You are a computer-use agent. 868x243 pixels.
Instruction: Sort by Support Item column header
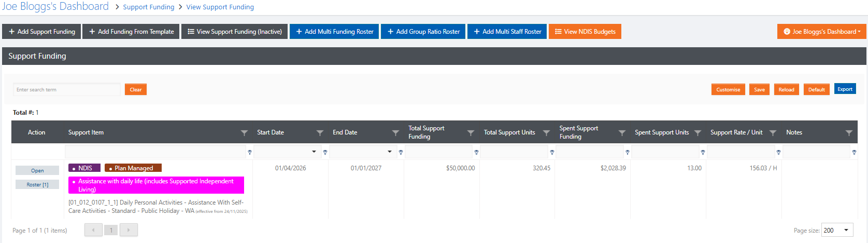[86, 132]
